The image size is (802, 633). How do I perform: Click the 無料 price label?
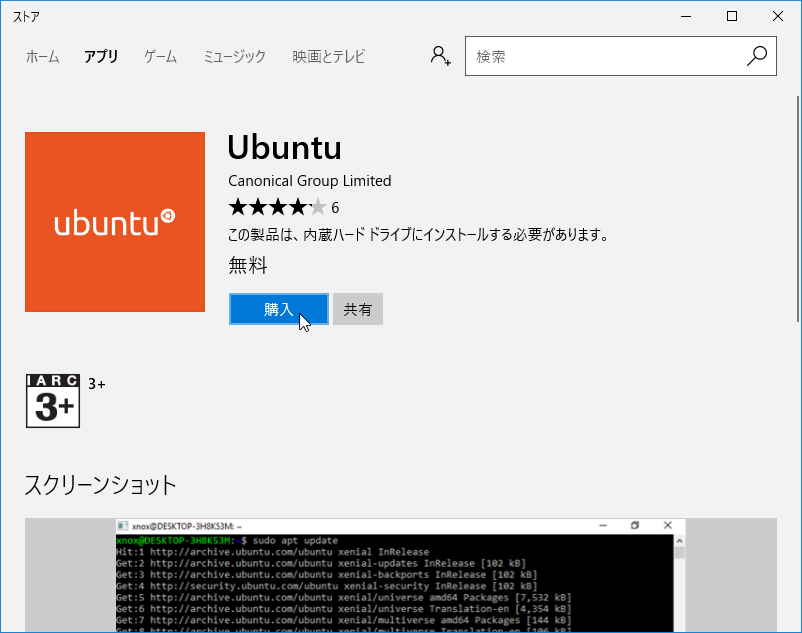tap(248, 265)
